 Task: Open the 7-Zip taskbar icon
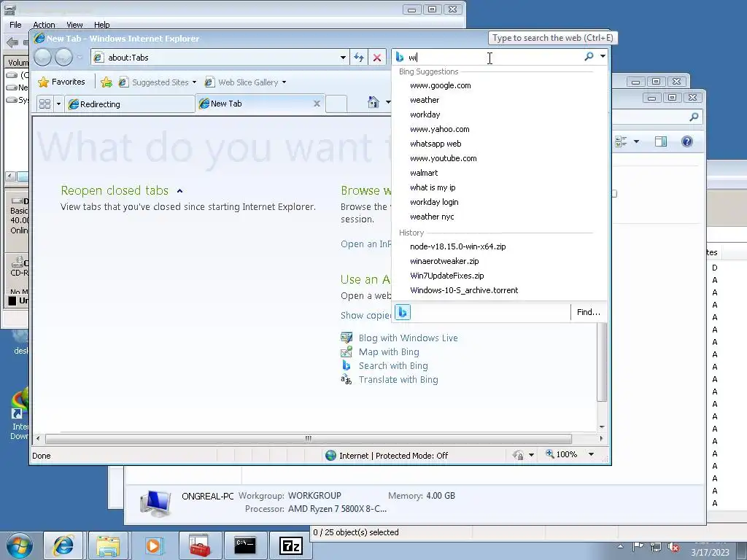point(290,545)
